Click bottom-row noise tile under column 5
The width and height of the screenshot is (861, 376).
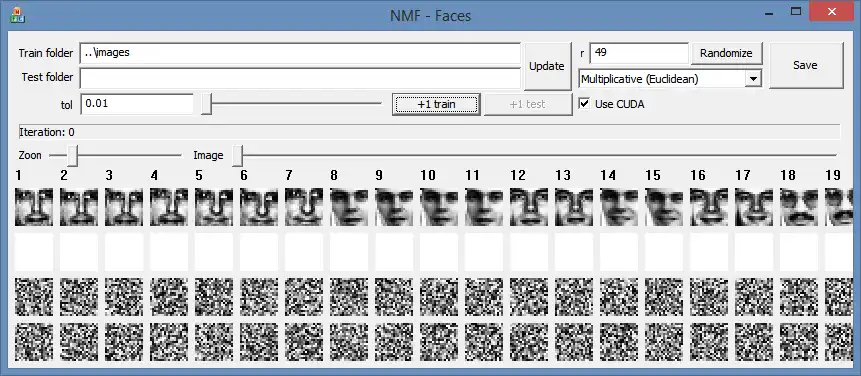[214, 343]
